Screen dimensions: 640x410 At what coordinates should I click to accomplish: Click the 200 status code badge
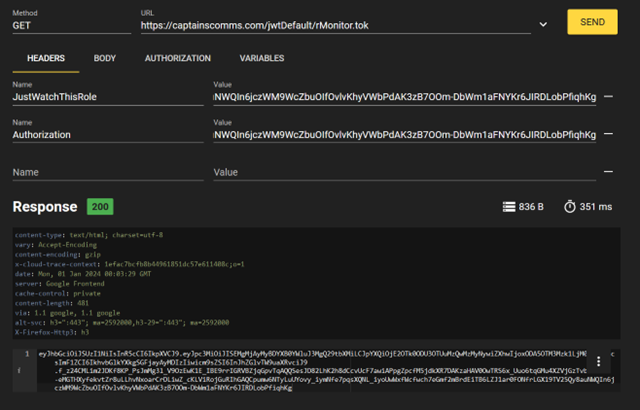point(99,207)
